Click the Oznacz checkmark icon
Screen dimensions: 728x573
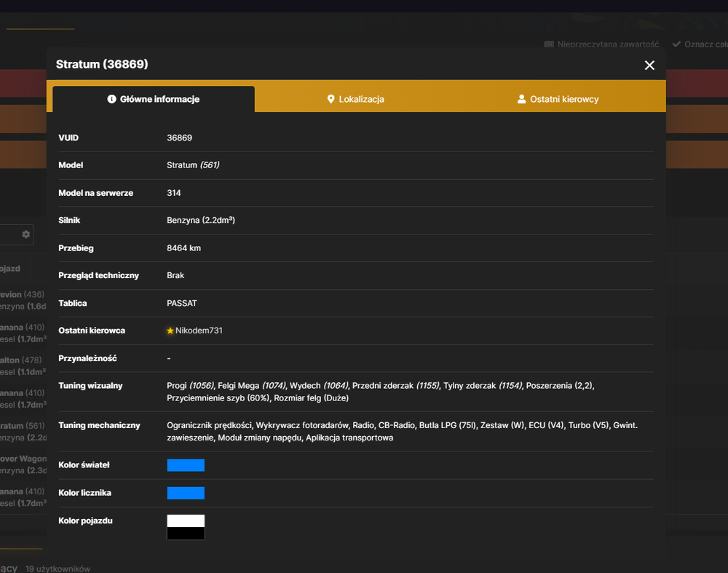pyautogui.click(x=676, y=44)
